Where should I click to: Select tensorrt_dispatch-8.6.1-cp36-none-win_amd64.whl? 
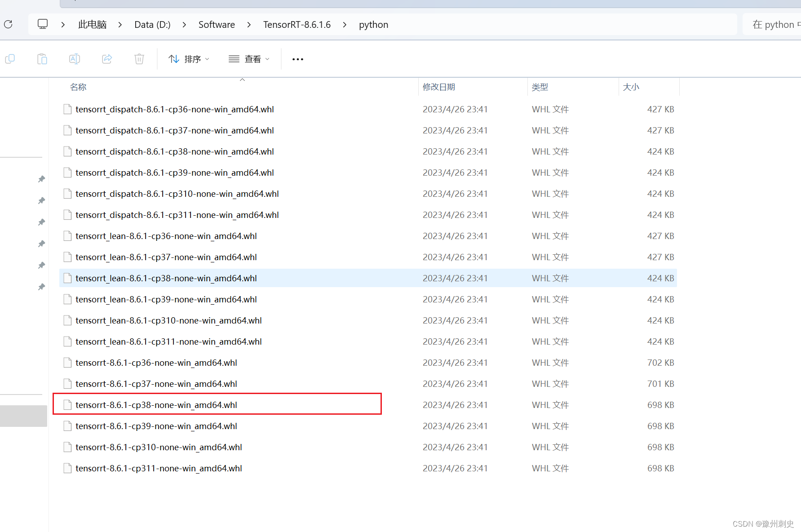(x=368, y=109)
